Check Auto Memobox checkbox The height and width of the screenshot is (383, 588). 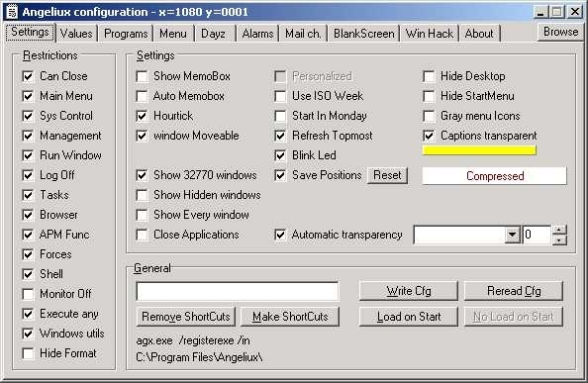pos(142,96)
